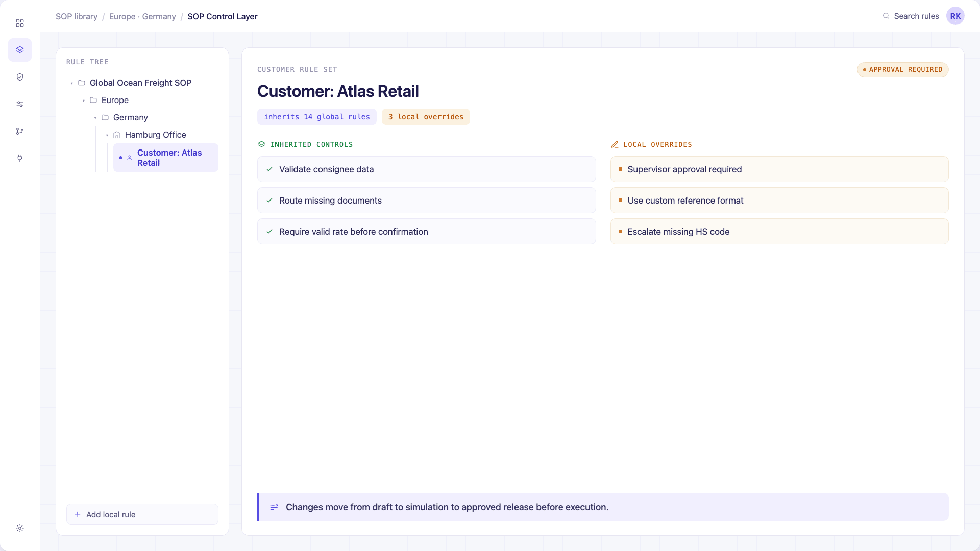Click the office icon beside Hamburg Office

tap(117, 135)
